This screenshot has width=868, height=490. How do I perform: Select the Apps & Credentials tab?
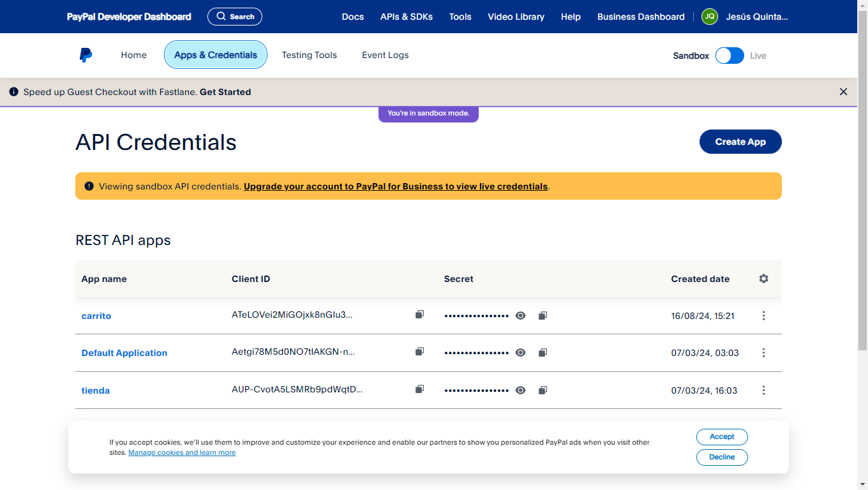216,55
